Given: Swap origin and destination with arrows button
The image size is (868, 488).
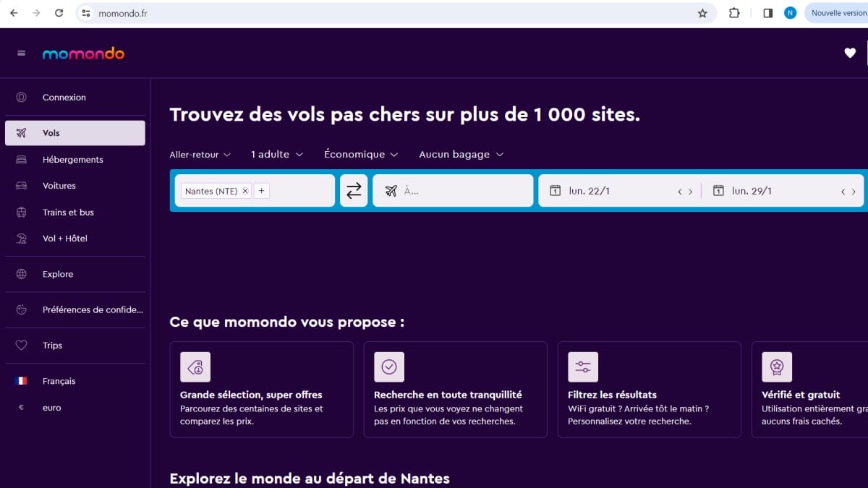Looking at the screenshot, I should point(354,191).
